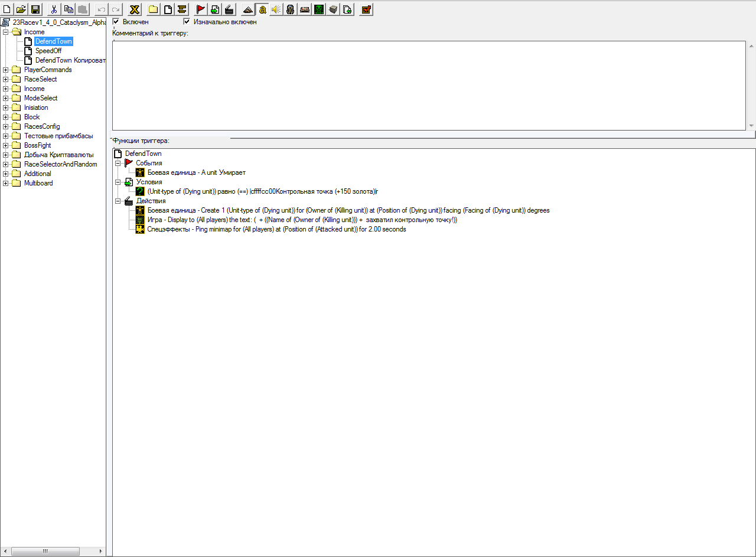Click the Undo arrow icon

click(102, 9)
